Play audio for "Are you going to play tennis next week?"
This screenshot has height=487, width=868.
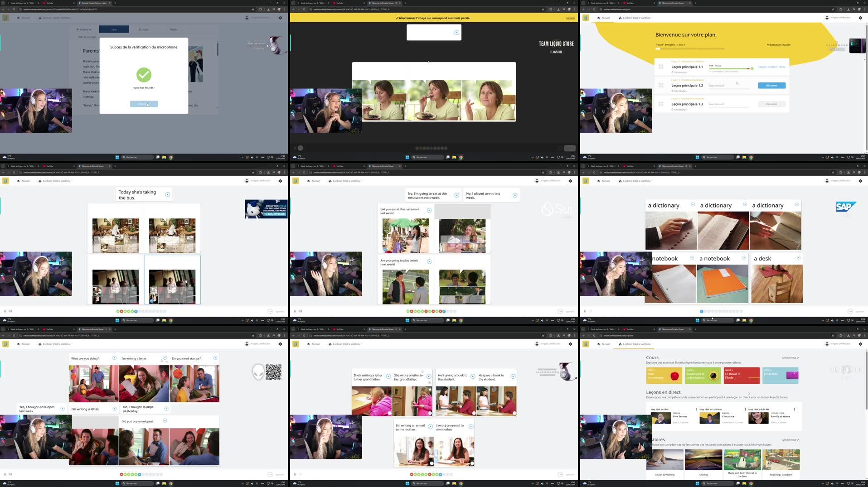[429, 261]
